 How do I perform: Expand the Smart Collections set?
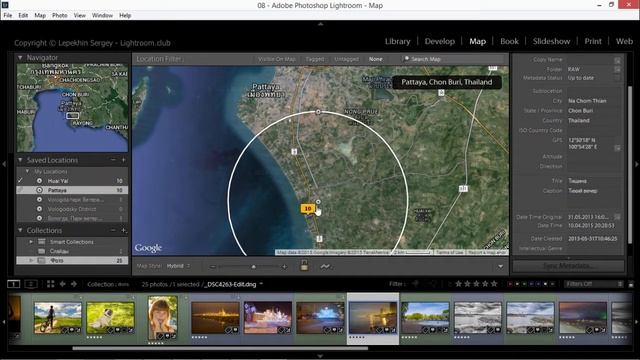pos(31,242)
